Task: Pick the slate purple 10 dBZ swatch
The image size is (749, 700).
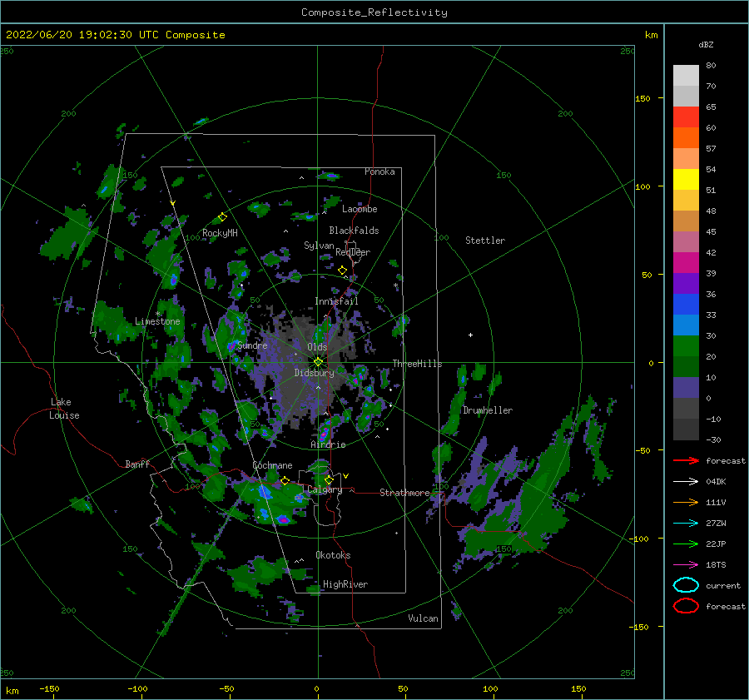Action: point(686,387)
